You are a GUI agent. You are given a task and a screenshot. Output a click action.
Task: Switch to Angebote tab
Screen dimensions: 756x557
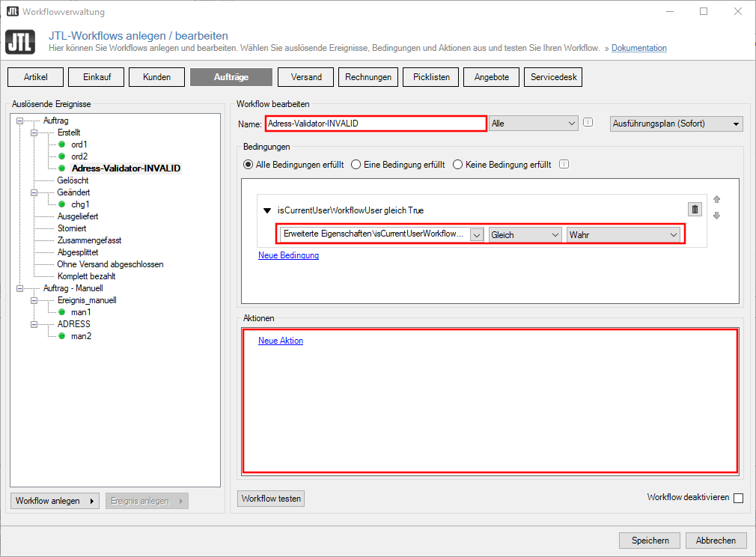(x=491, y=77)
